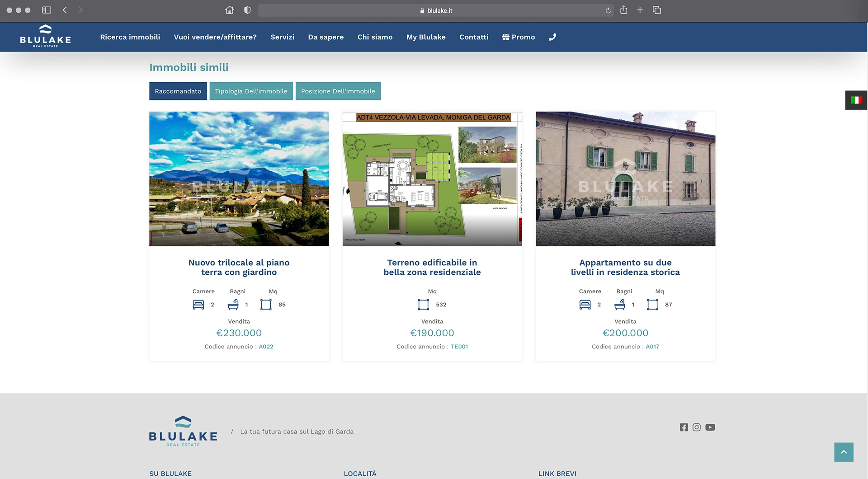Viewport: 868px width, 479px height.
Task: Click listing code TE001
Action: pyautogui.click(x=459, y=347)
